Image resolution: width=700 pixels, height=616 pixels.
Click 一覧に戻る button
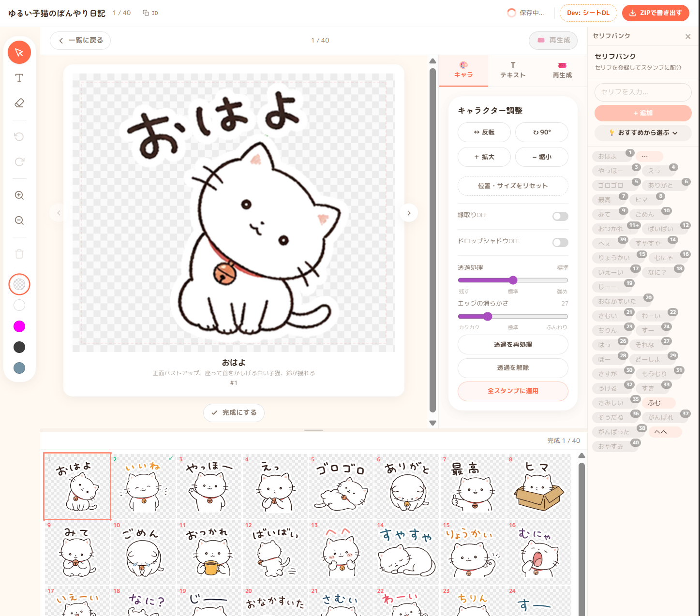[x=80, y=41]
